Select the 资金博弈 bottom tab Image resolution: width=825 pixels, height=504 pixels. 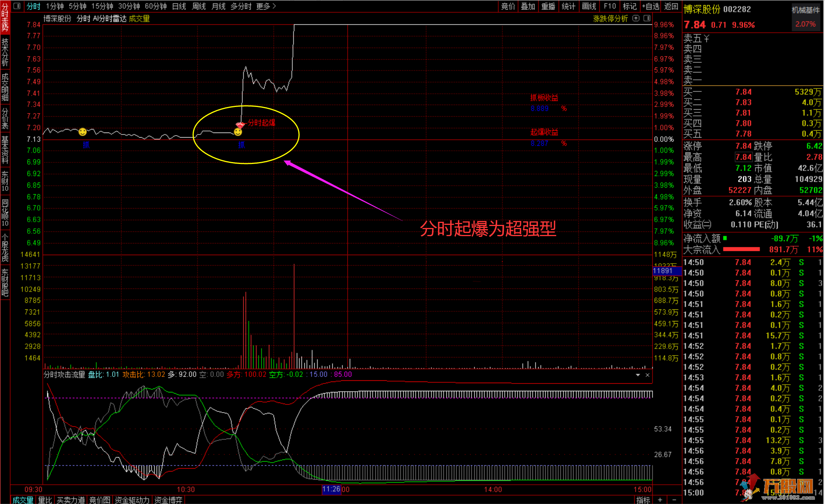tap(168, 500)
